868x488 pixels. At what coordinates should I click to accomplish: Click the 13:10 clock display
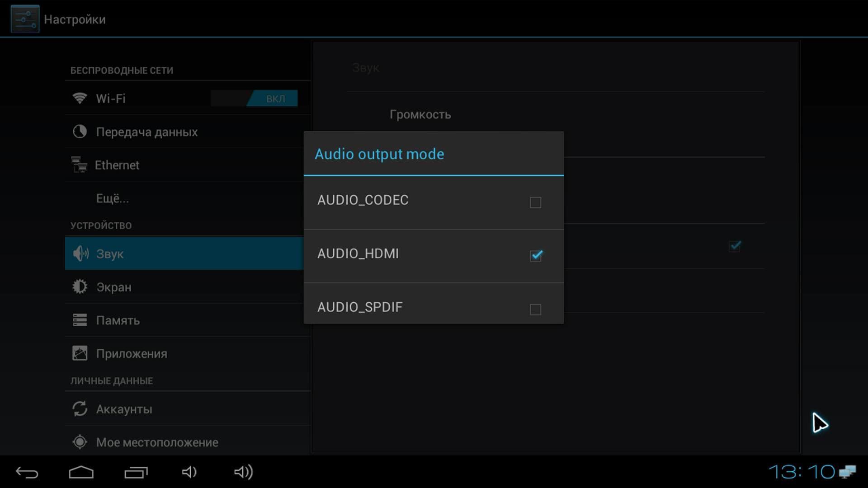point(801,472)
